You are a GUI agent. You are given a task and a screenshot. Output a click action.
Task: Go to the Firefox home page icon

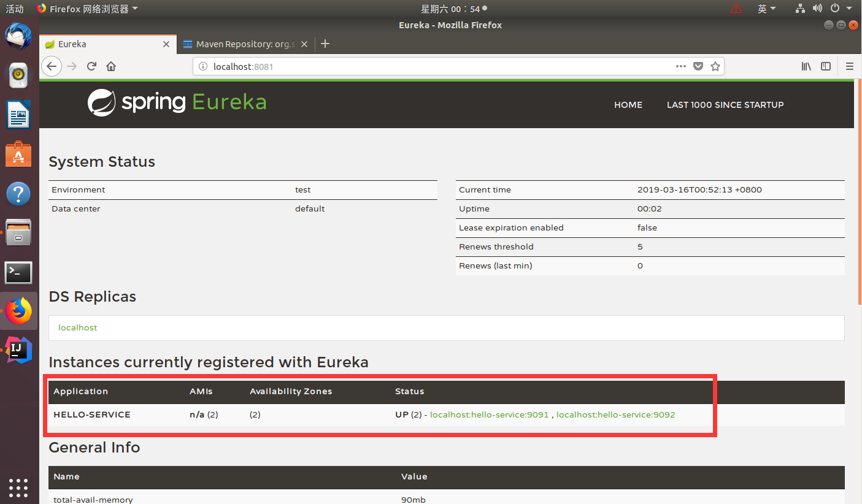click(x=111, y=66)
